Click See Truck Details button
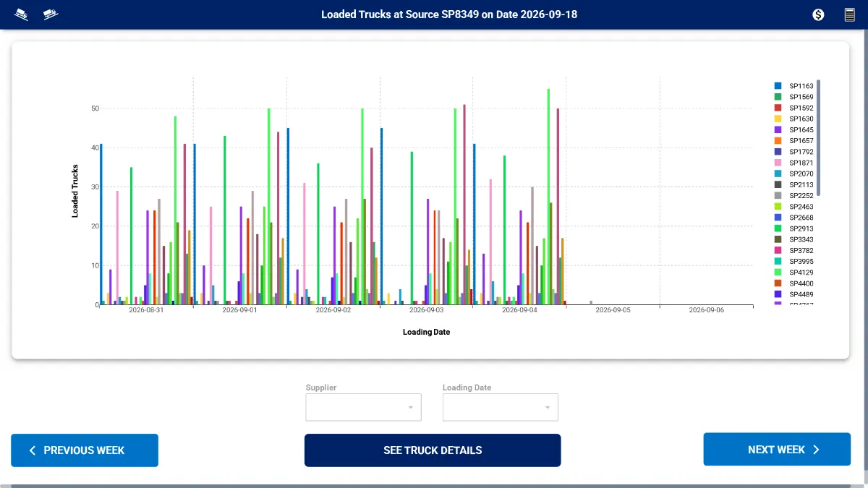 [x=433, y=450]
